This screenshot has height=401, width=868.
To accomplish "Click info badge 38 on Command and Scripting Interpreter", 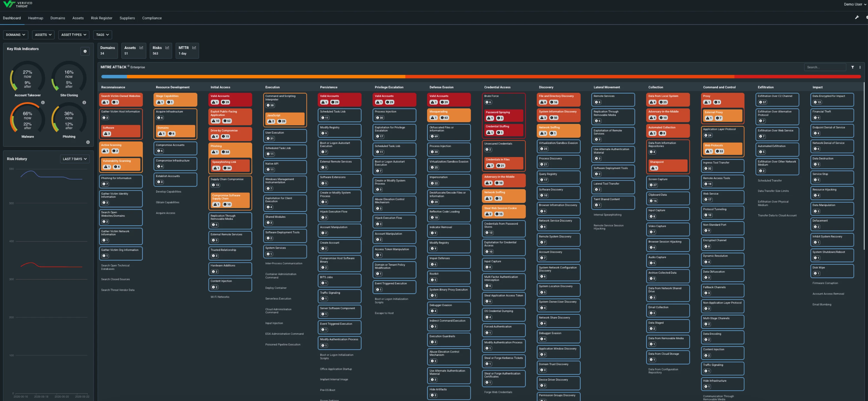I will tap(270, 106).
